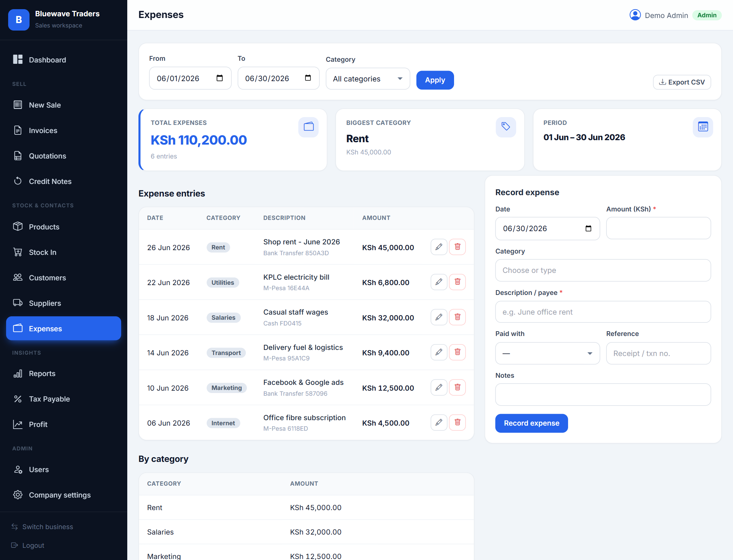Focus the Amount (KSh) input field
The height and width of the screenshot is (560, 733).
coord(658,228)
